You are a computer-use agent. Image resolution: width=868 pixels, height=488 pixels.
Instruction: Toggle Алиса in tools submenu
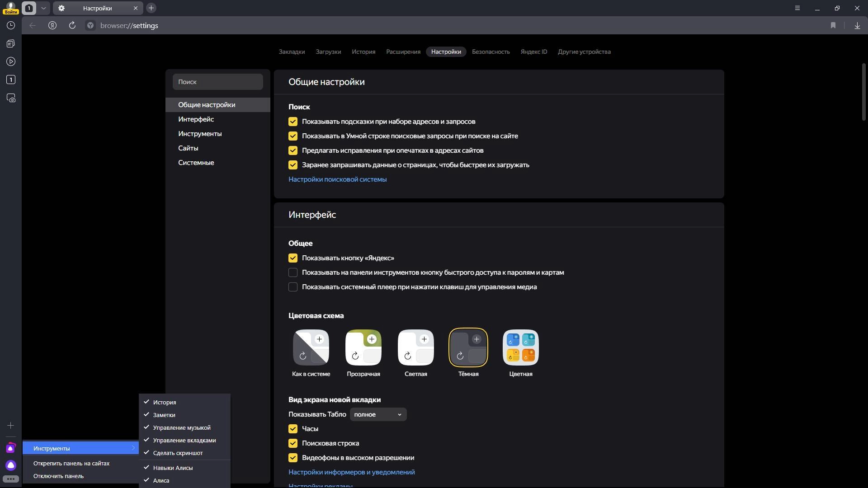pyautogui.click(x=185, y=480)
